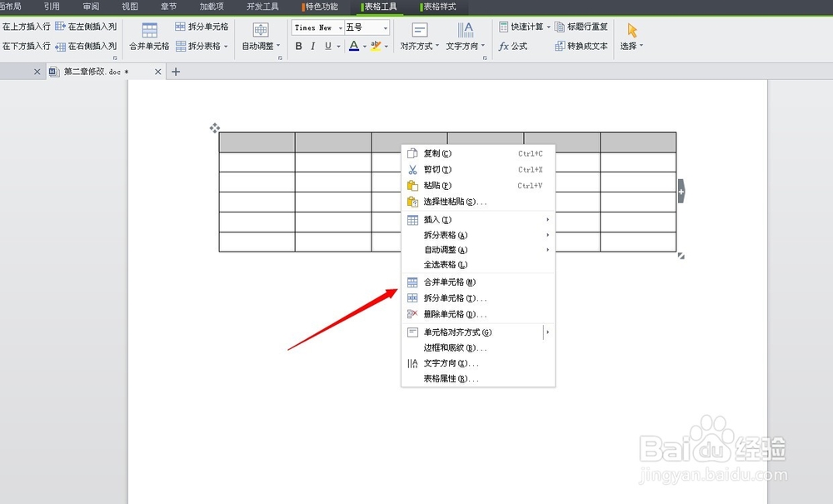The height and width of the screenshot is (504, 833).
Task: Switch to 引用 References tab
Action: [x=52, y=7]
